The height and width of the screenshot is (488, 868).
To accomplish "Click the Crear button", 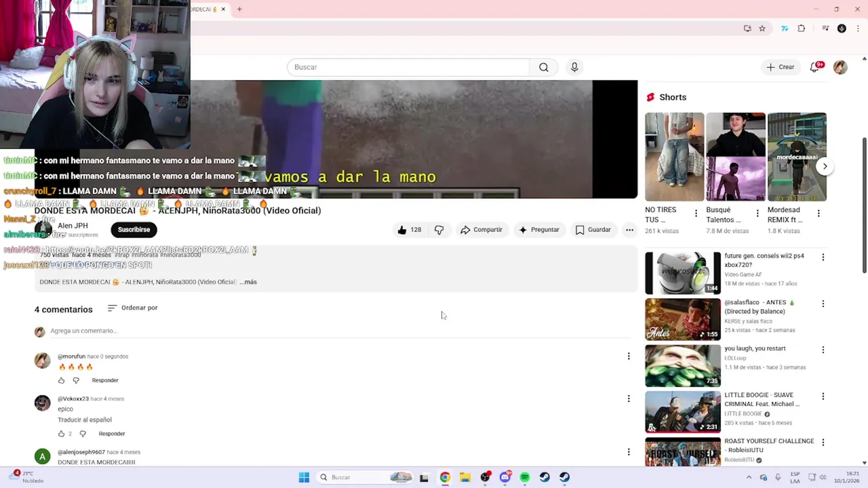I will (x=780, y=67).
